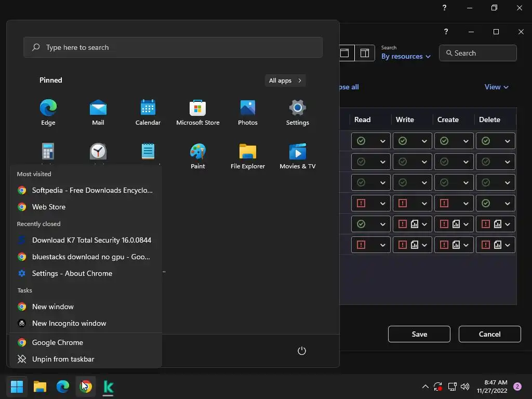Open Microsoft Store pinned app

(198, 113)
